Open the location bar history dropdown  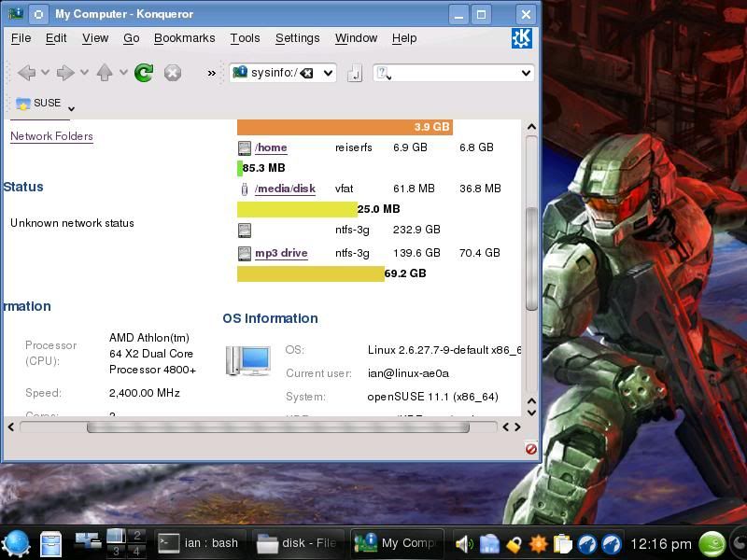329,74
